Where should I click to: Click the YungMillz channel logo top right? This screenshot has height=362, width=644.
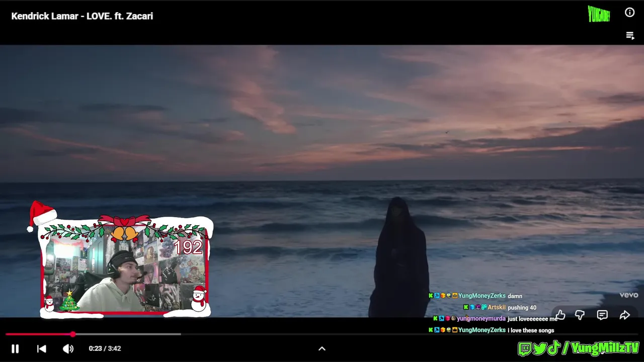[x=599, y=14]
